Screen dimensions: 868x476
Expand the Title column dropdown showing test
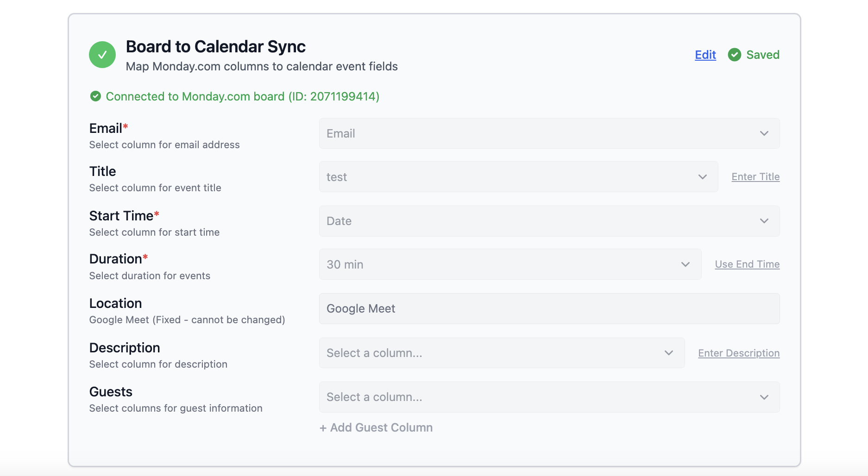coord(702,176)
